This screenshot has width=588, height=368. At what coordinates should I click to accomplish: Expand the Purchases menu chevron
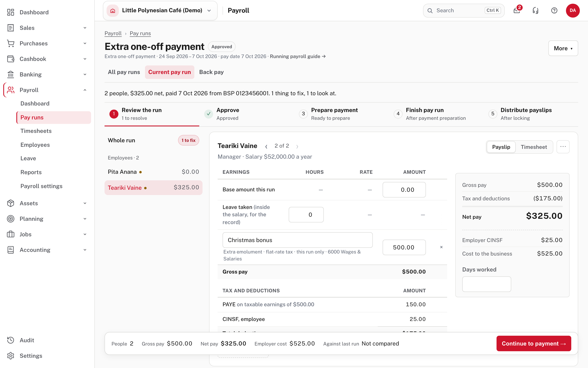point(85,43)
